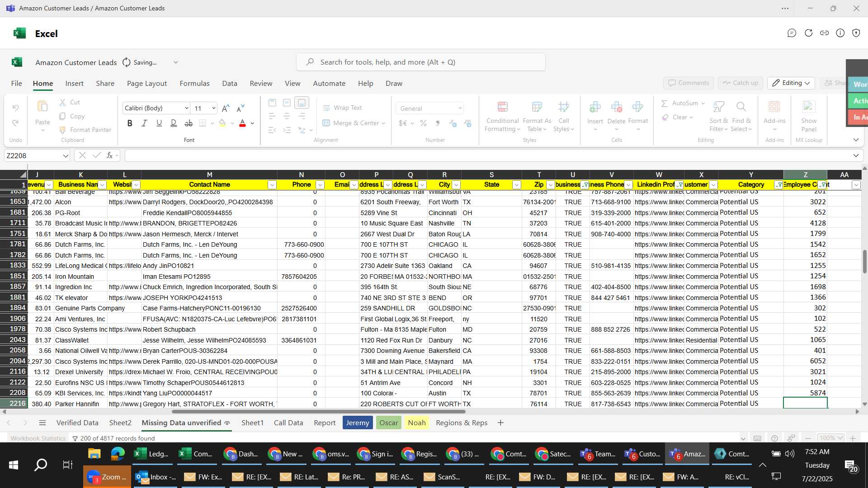868x488 pixels.
Task: Open the Category column filter button
Action: pos(779,185)
